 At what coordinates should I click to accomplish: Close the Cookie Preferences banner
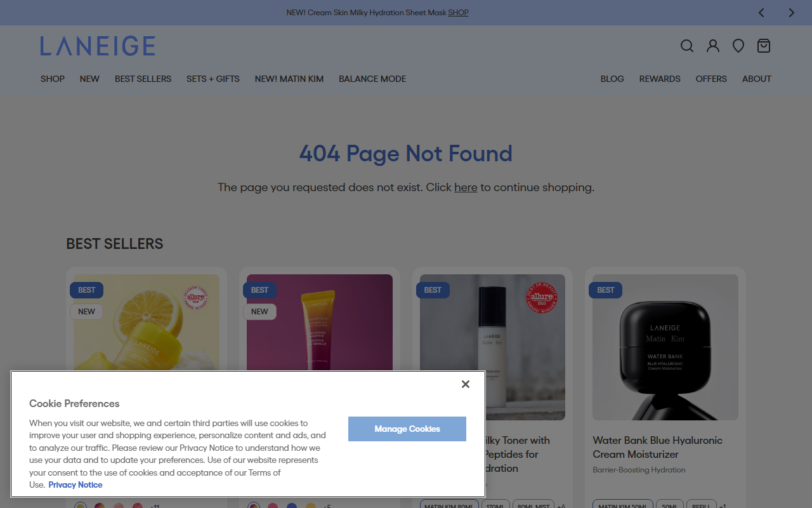pos(466,384)
